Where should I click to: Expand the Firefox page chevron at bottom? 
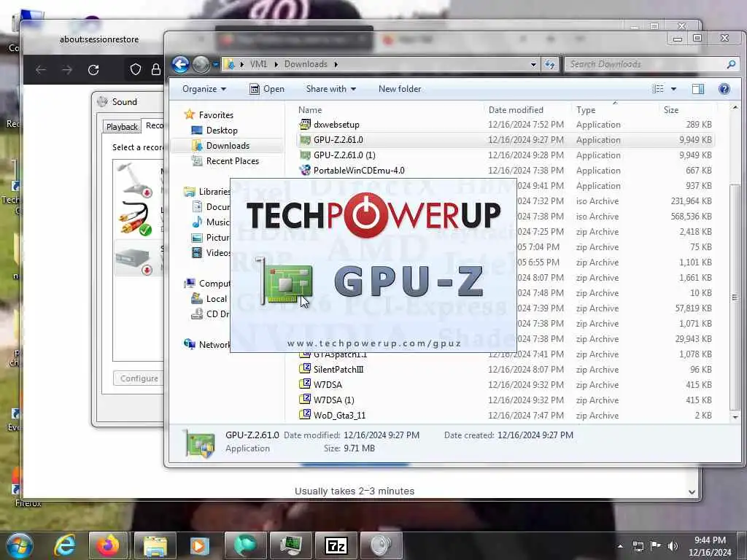click(692, 492)
